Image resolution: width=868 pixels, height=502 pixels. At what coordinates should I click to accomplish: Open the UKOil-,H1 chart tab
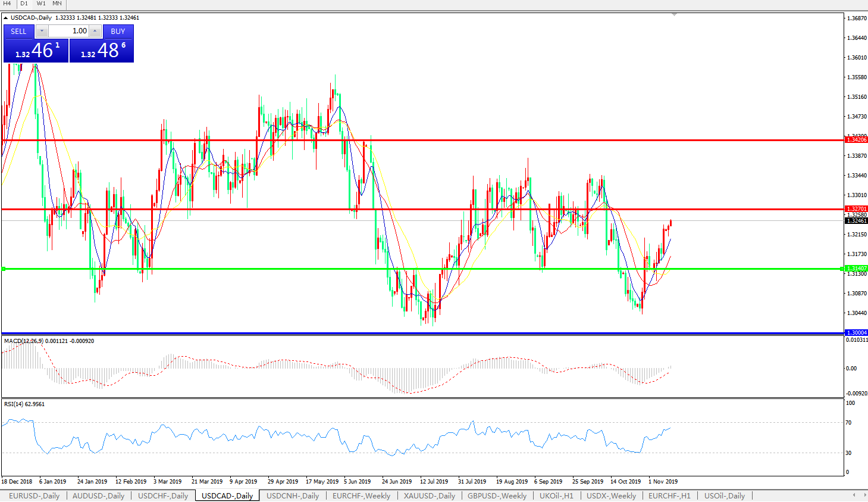(556, 495)
